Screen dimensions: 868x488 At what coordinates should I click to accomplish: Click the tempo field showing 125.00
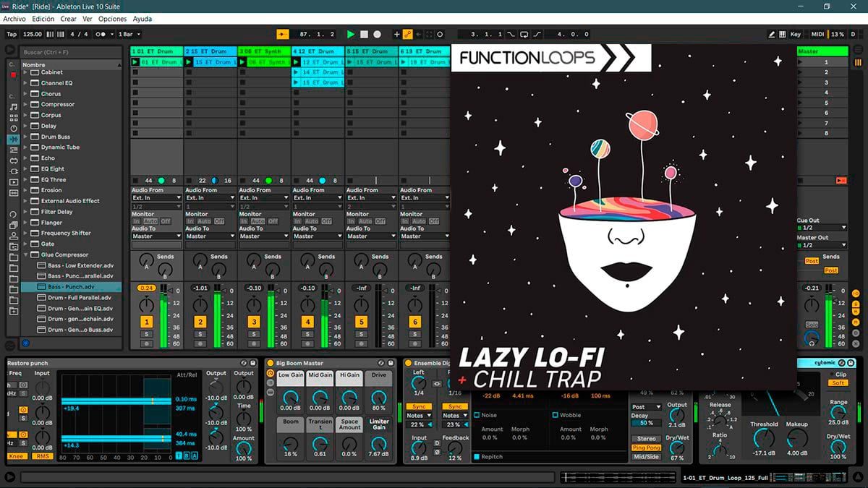[x=33, y=34]
